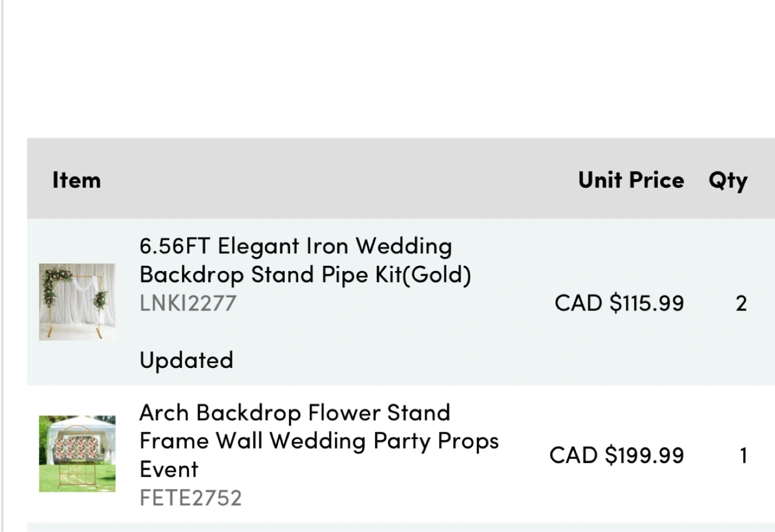Select the SKU code LNKI2277

click(x=188, y=303)
